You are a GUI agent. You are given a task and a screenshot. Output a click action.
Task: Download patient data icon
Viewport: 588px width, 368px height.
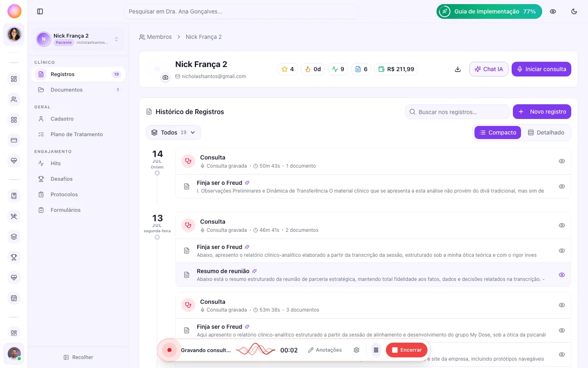click(x=458, y=69)
